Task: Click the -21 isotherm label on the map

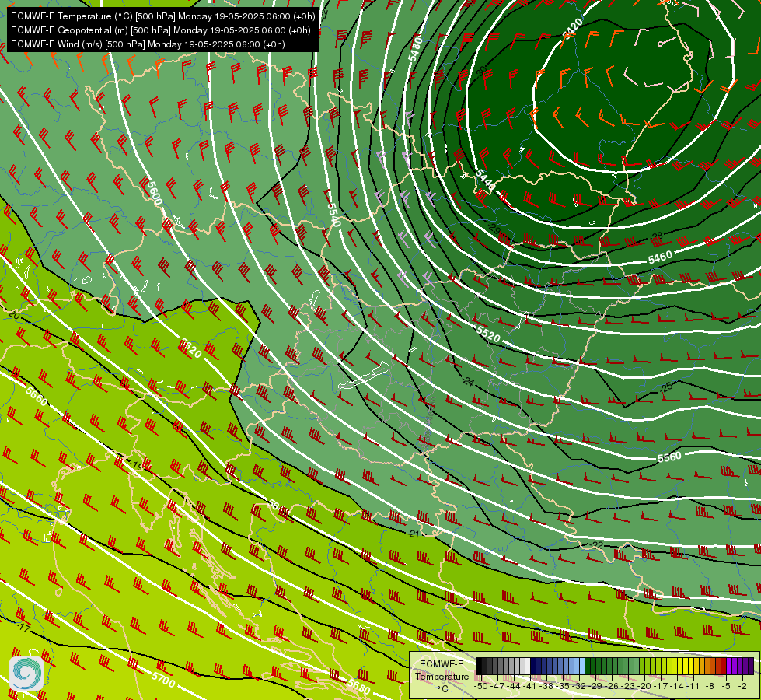Action: pyautogui.click(x=413, y=534)
